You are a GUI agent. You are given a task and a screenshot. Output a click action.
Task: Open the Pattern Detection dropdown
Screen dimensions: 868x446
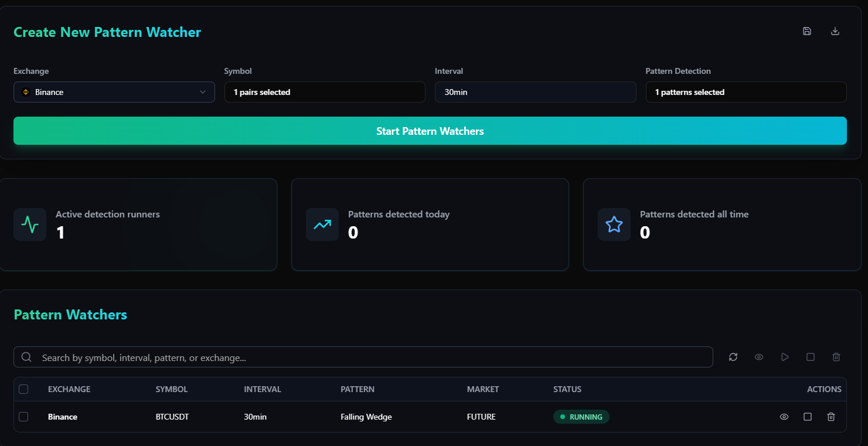[746, 92]
